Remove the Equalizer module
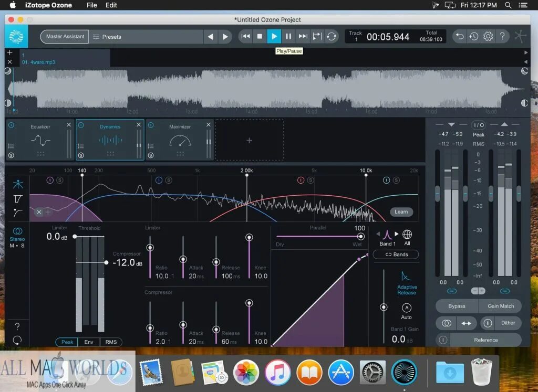538x392 pixels. 69,125
